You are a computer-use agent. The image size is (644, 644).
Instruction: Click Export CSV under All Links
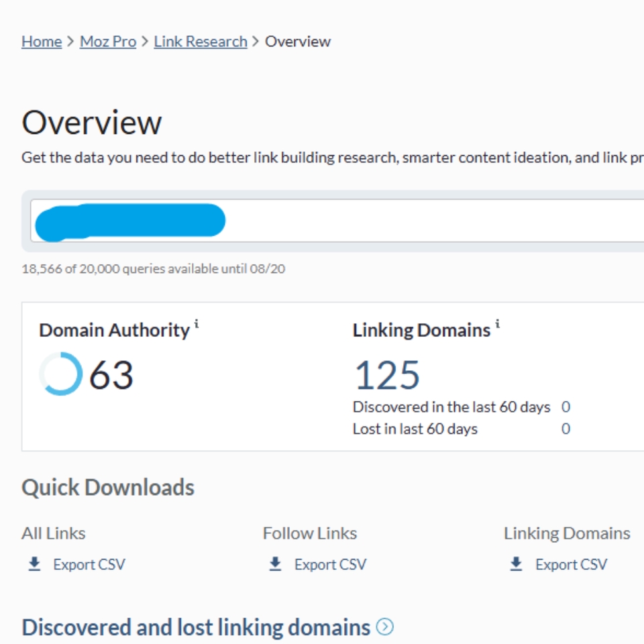[x=88, y=564]
